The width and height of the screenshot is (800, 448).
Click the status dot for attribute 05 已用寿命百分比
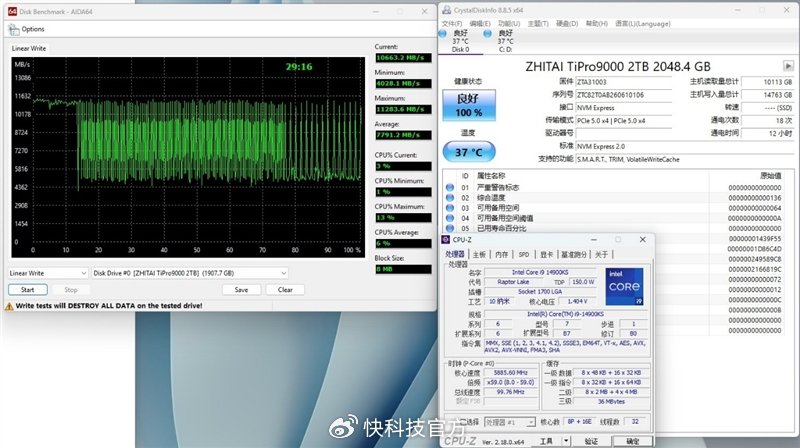[449, 228]
